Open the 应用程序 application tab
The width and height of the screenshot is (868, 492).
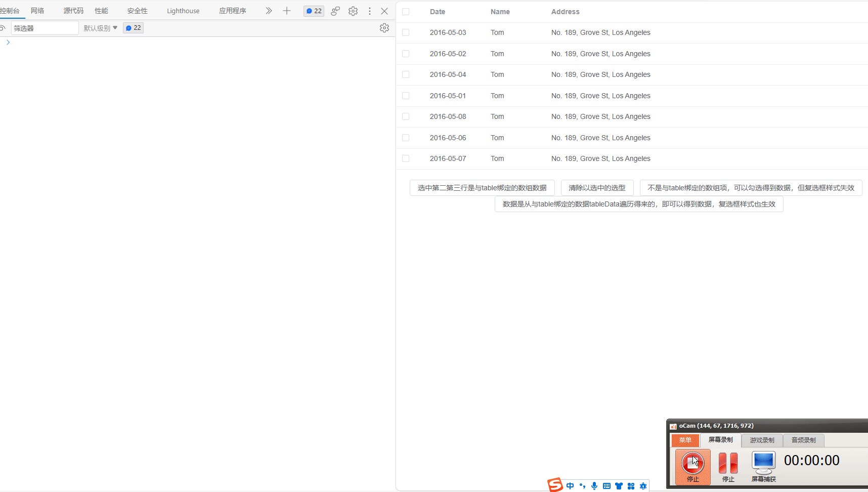click(x=232, y=11)
